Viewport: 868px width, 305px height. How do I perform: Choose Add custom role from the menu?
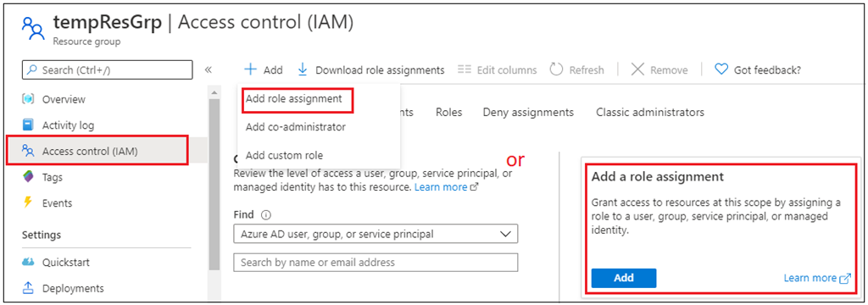point(284,155)
